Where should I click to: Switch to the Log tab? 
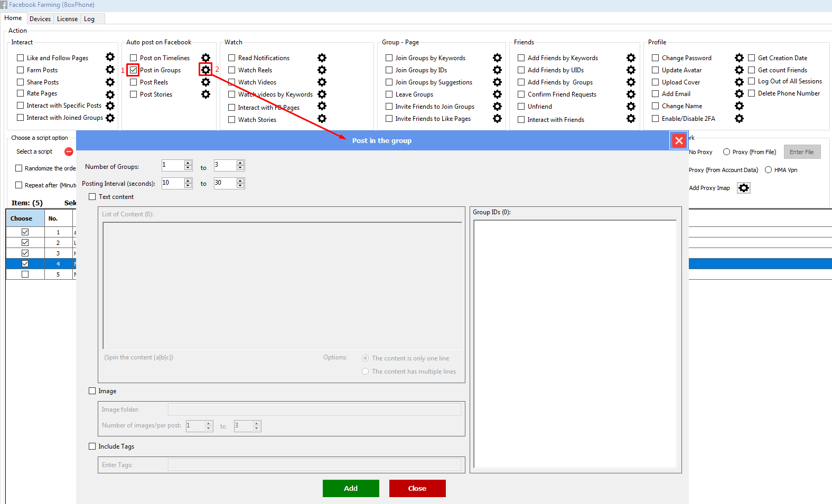(x=89, y=19)
